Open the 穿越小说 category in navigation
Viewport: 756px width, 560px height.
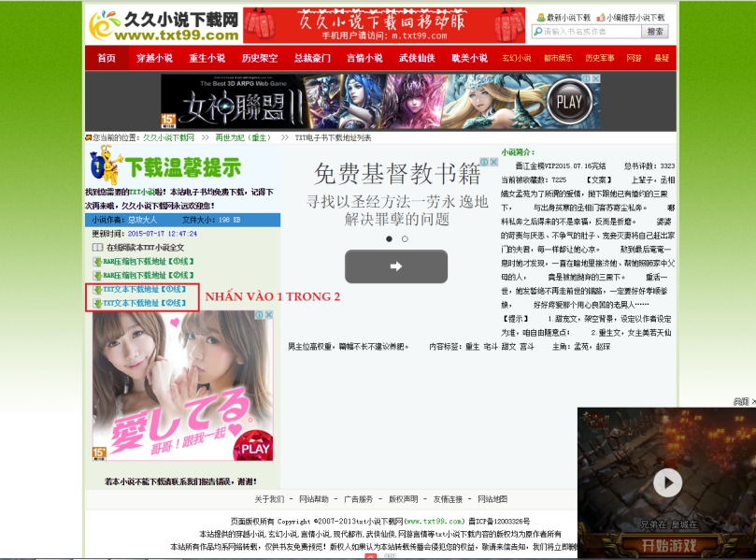(154, 58)
